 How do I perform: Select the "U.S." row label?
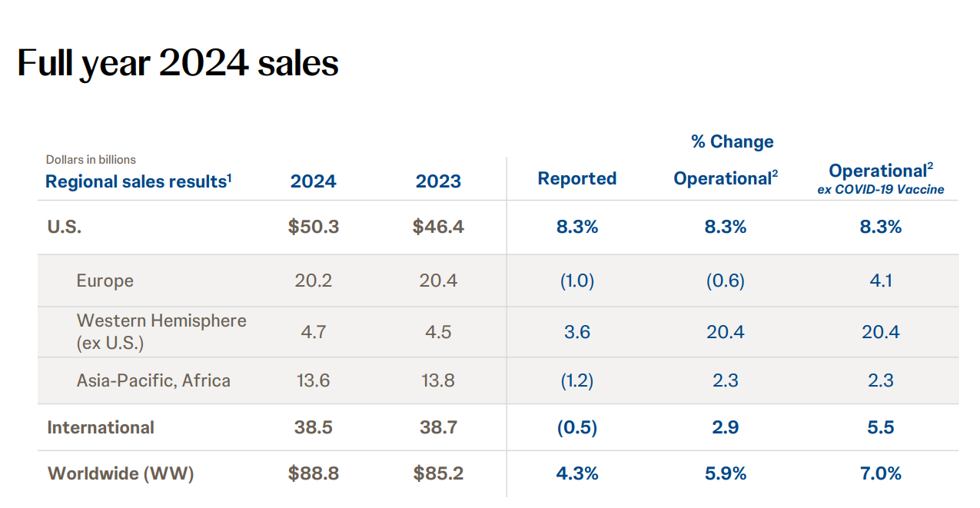(x=65, y=227)
